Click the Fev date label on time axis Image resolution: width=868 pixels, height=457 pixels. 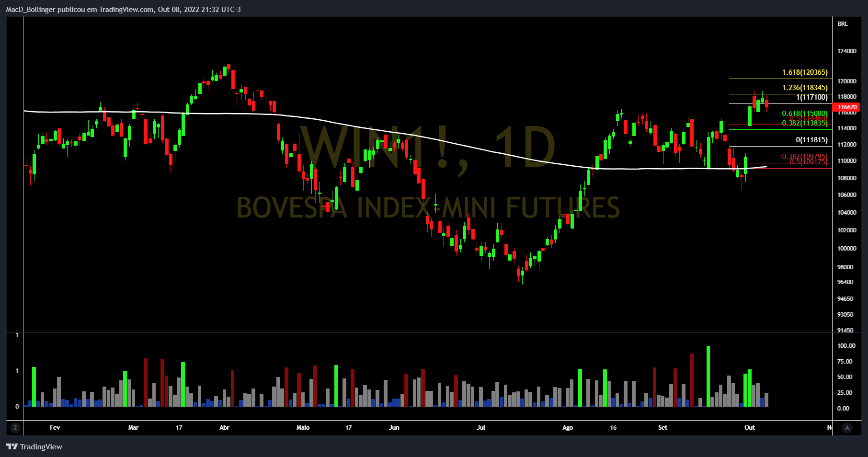point(55,428)
